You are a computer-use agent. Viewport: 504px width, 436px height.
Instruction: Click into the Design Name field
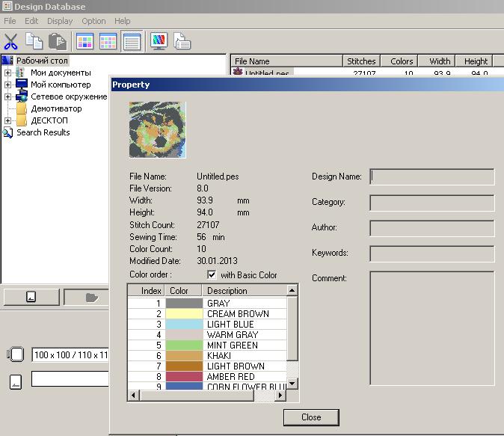[x=432, y=176]
